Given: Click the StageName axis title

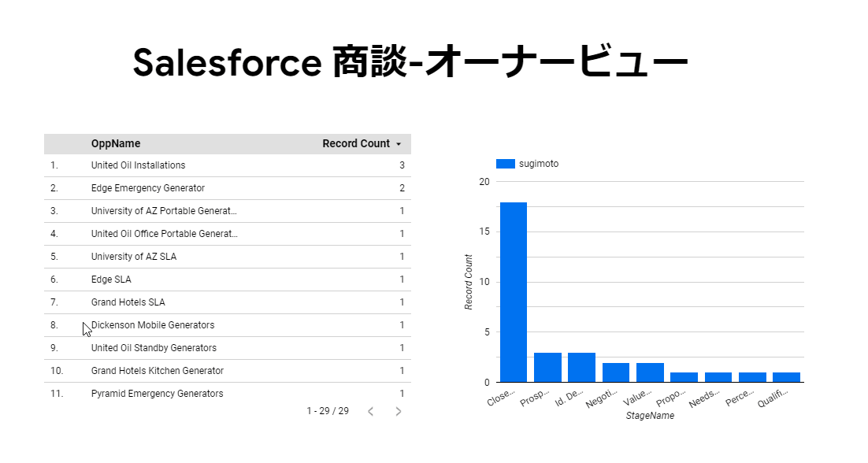Looking at the screenshot, I should [650, 416].
